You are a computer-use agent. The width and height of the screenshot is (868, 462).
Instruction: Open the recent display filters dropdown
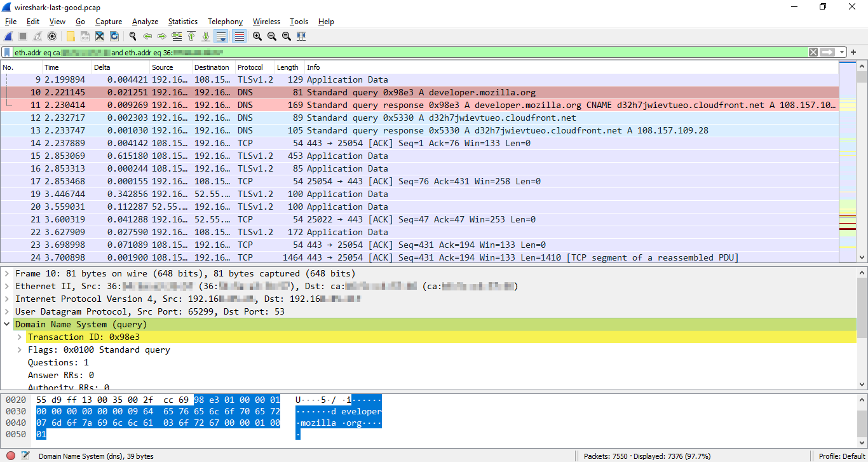842,52
